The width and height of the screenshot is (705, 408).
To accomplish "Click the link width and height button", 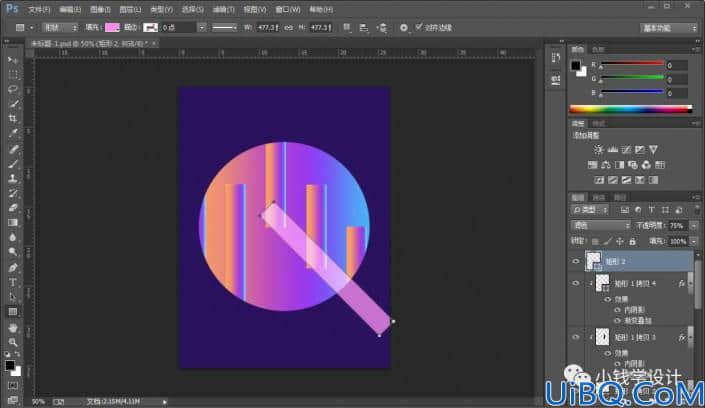I will click(289, 28).
